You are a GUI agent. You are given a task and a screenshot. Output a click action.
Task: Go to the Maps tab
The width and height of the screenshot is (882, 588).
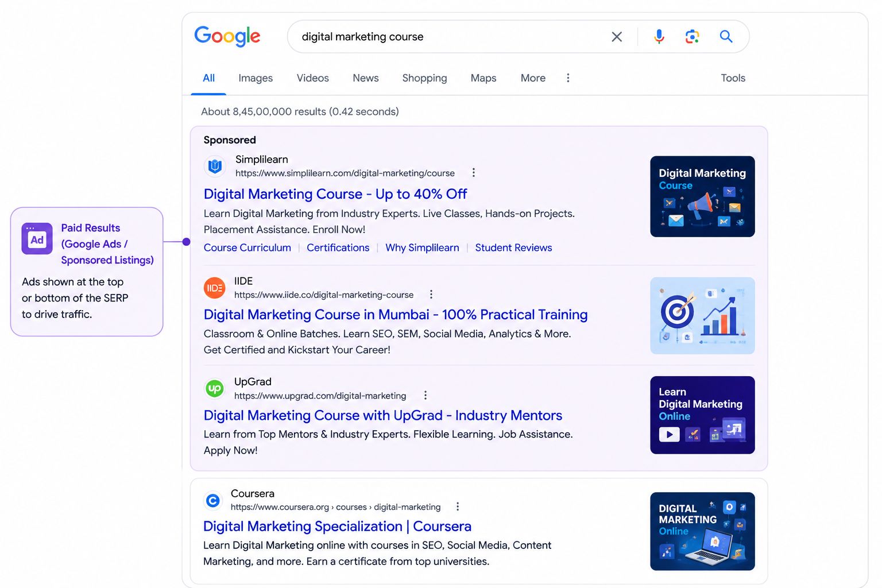[x=483, y=78]
